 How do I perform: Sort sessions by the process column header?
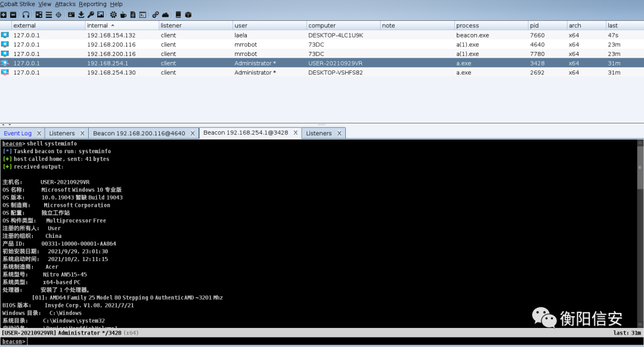[x=491, y=26]
